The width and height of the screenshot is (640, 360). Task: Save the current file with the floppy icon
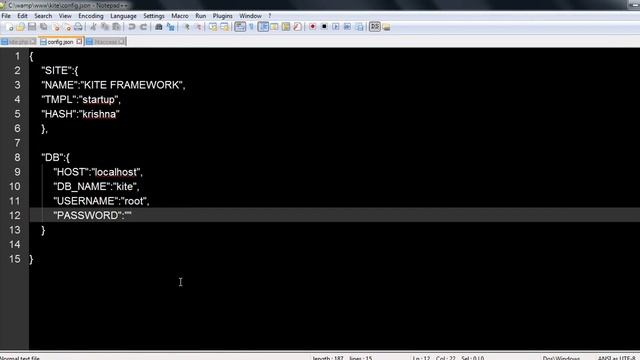(32, 27)
